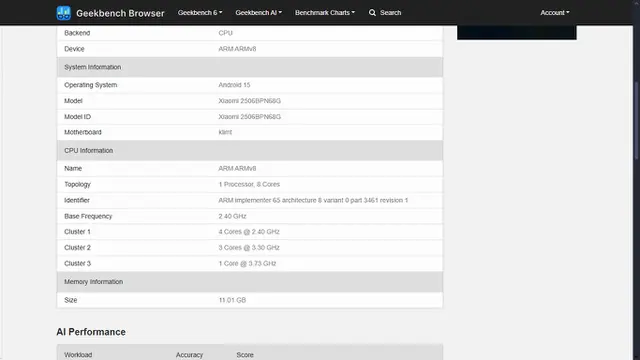The width and height of the screenshot is (640, 360).
Task: Click the 'Workload' column header
Action: coord(78,355)
